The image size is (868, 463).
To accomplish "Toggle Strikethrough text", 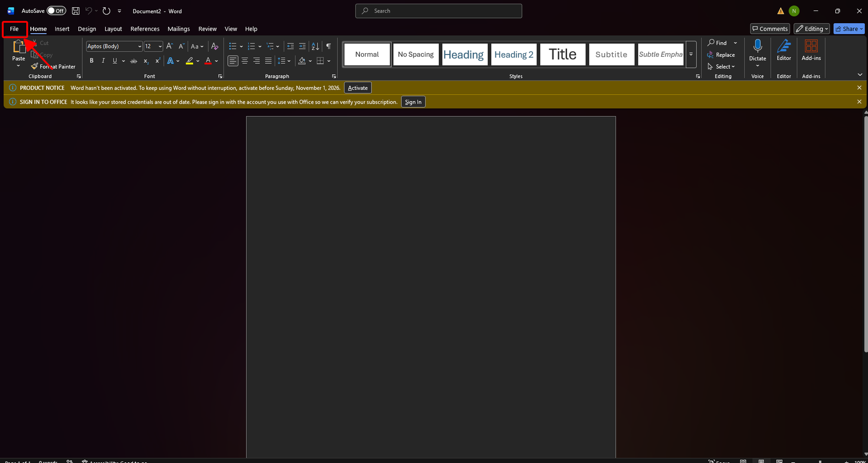I will [x=134, y=61].
